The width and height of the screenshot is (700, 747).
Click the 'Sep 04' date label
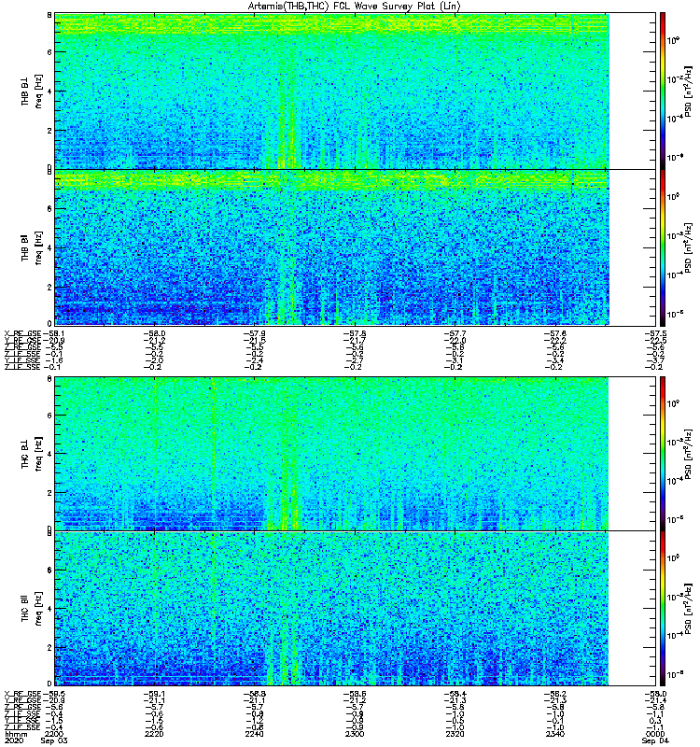click(655, 740)
